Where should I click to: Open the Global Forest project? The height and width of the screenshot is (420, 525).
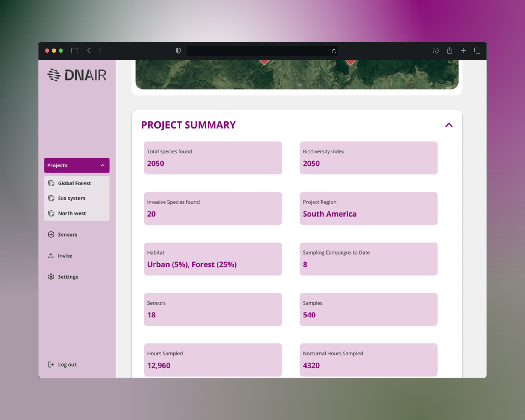pos(74,183)
